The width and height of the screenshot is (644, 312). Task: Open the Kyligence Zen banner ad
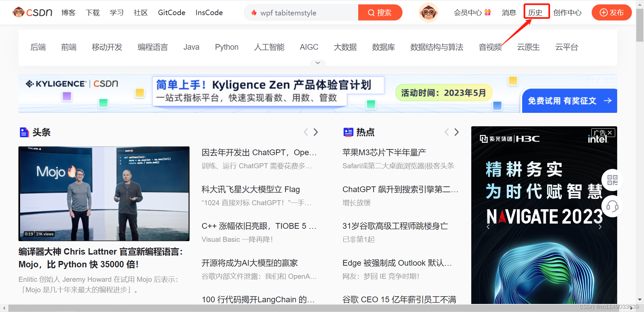(318, 93)
